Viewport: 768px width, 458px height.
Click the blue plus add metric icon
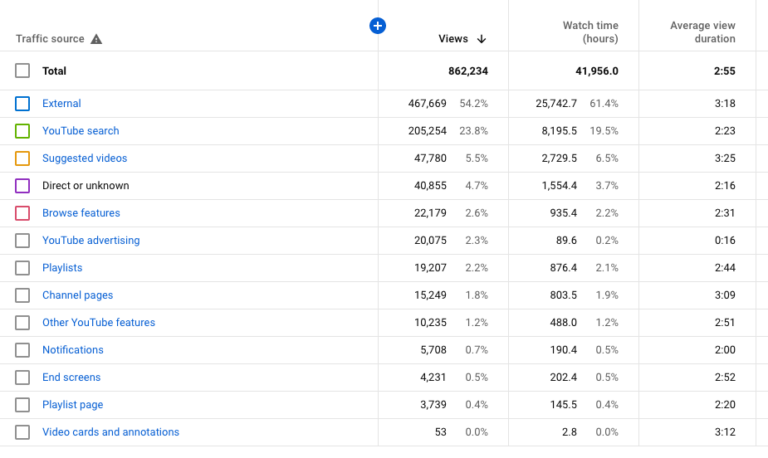pyautogui.click(x=377, y=25)
